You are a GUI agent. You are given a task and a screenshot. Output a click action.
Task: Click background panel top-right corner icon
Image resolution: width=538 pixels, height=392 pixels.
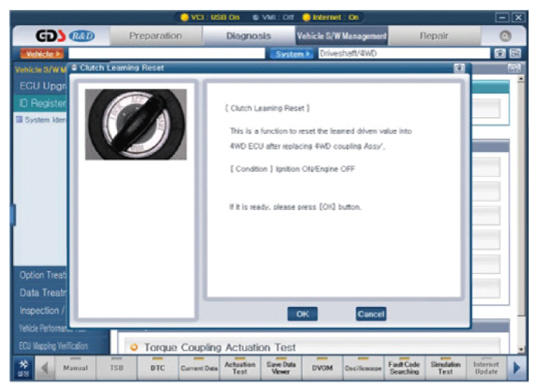[513, 68]
